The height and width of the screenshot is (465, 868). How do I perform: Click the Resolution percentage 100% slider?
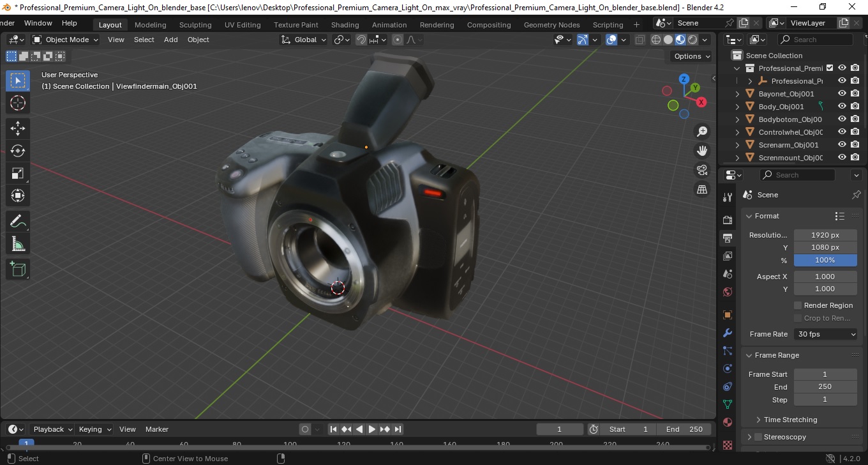825,260
